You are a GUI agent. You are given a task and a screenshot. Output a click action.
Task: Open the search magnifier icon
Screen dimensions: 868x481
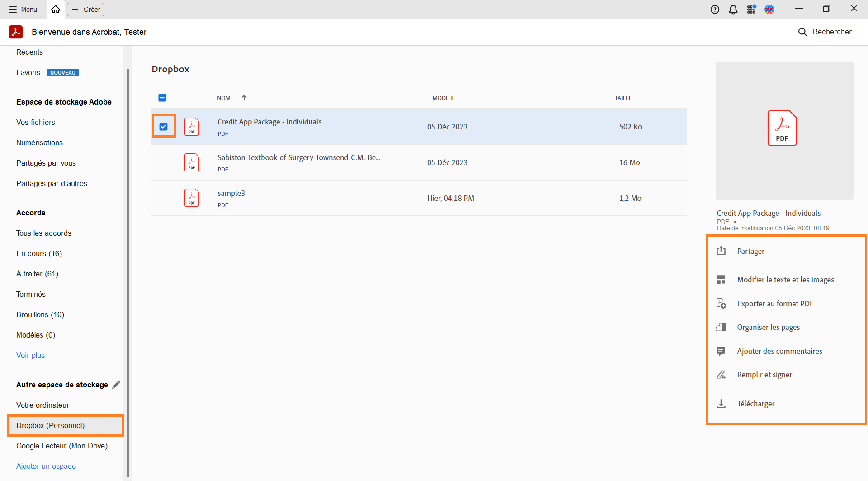pyautogui.click(x=803, y=32)
